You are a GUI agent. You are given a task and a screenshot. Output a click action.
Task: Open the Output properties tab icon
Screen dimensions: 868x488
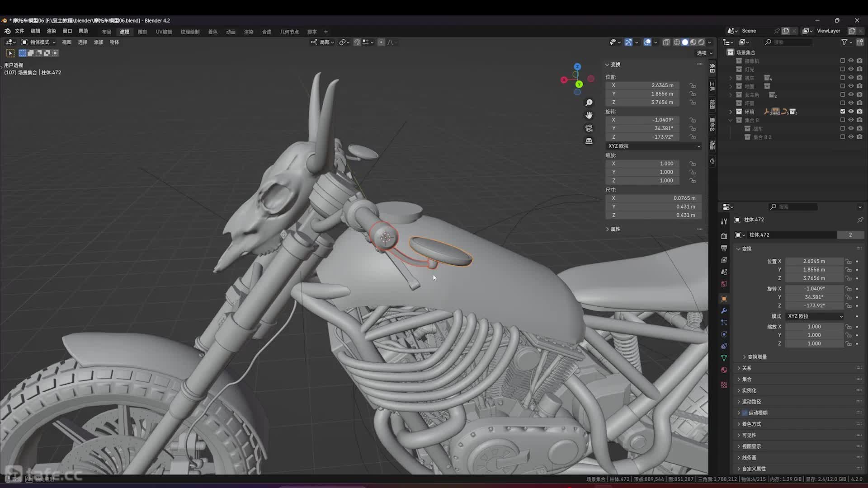point(724,248)
